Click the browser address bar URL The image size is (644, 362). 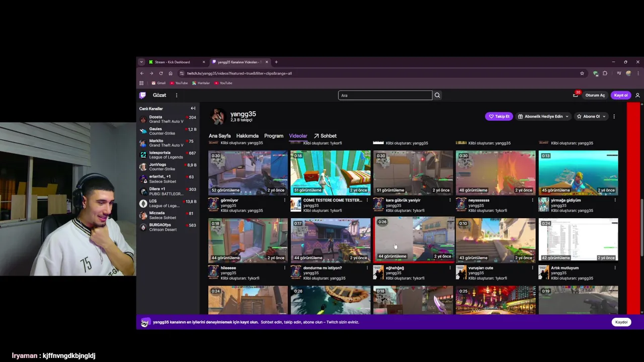click(x=239, y=73)
